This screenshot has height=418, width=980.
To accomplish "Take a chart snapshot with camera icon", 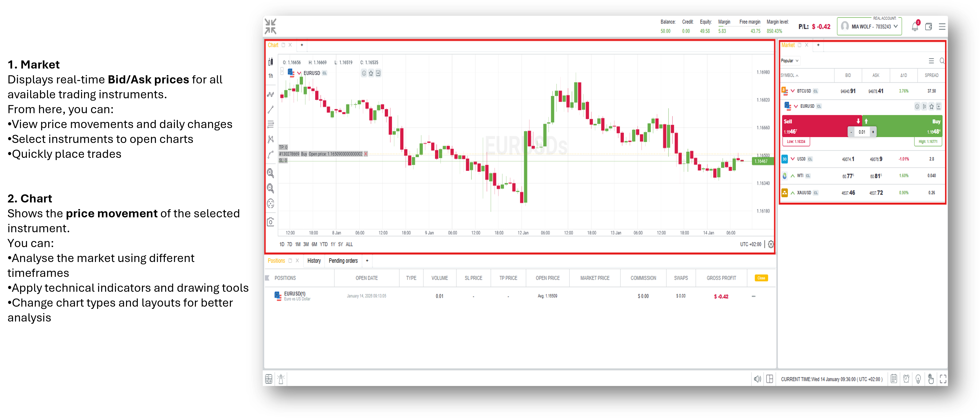I will click(271, 222).
